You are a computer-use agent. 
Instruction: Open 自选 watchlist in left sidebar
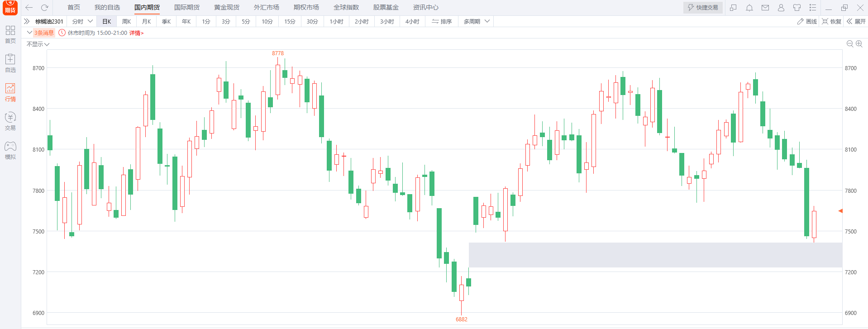[x=10, y=63]
